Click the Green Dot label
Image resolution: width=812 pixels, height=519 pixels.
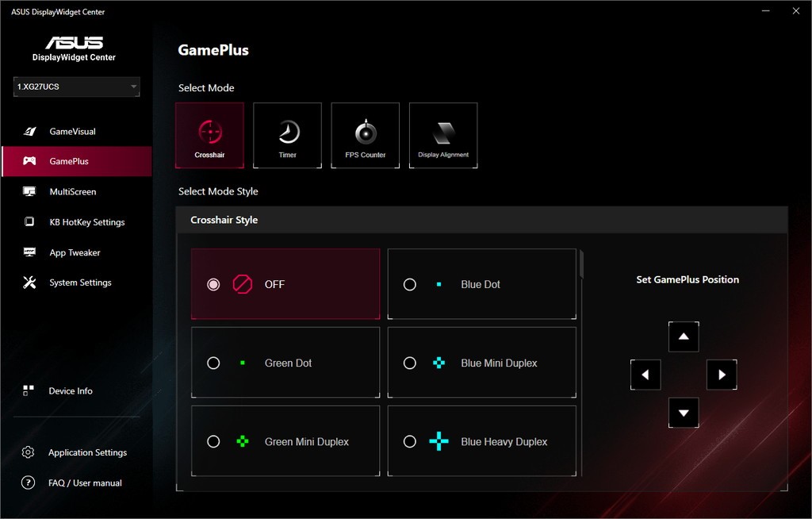288,363
